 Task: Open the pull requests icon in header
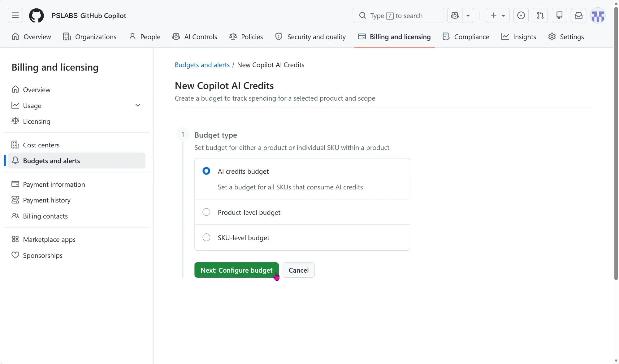pos(540,15)
